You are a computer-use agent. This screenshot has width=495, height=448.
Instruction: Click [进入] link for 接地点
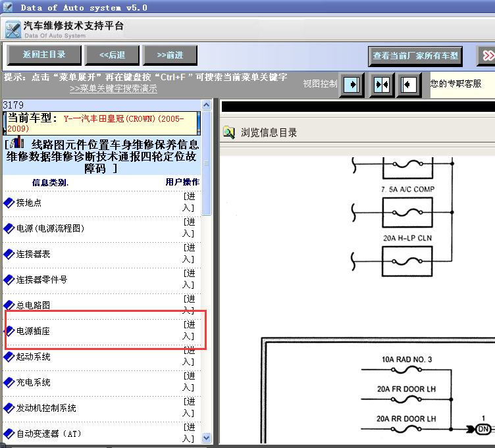click(189, 202)
